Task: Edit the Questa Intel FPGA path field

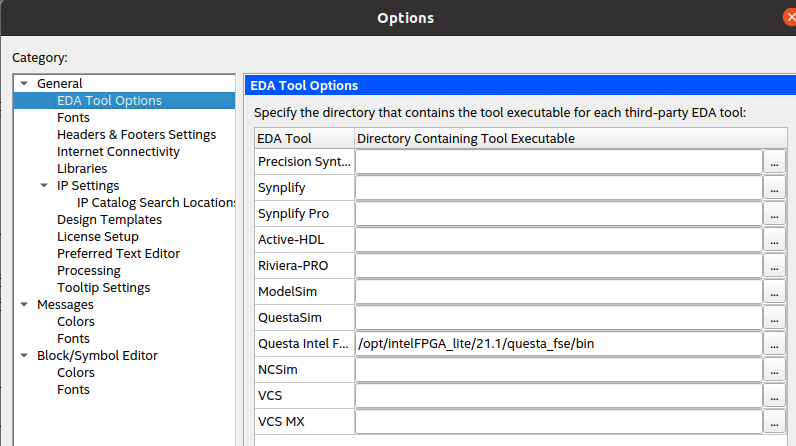Action: (559, 344)
